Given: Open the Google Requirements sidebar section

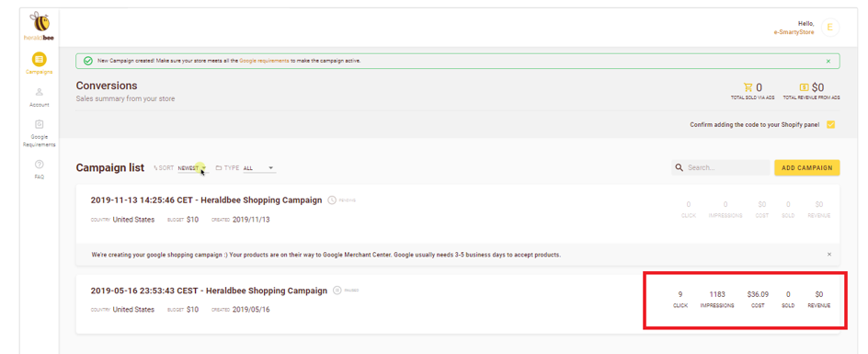Looking at the screenshot, I should click(x=40, y=133).
